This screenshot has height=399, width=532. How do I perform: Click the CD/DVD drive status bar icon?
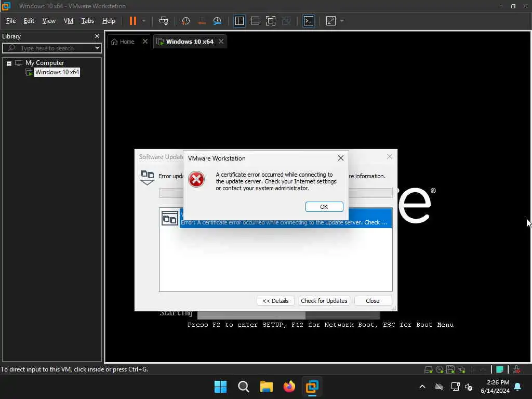click(440, 369)
